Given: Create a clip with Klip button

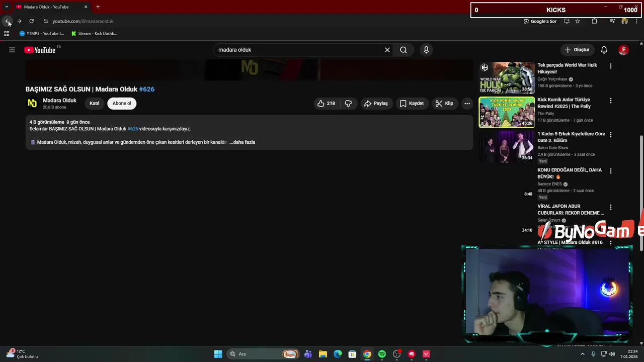Looking at the screenshot, I should pos(444,103).
